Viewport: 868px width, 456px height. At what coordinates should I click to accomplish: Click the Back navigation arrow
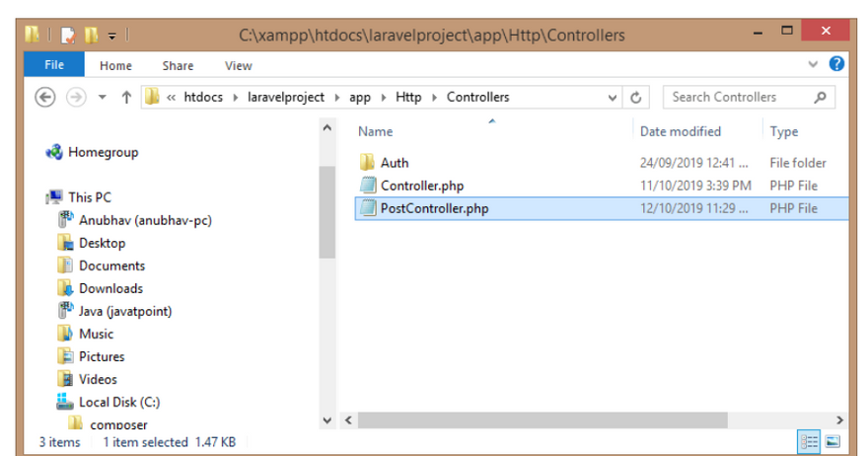coord(44,97)
